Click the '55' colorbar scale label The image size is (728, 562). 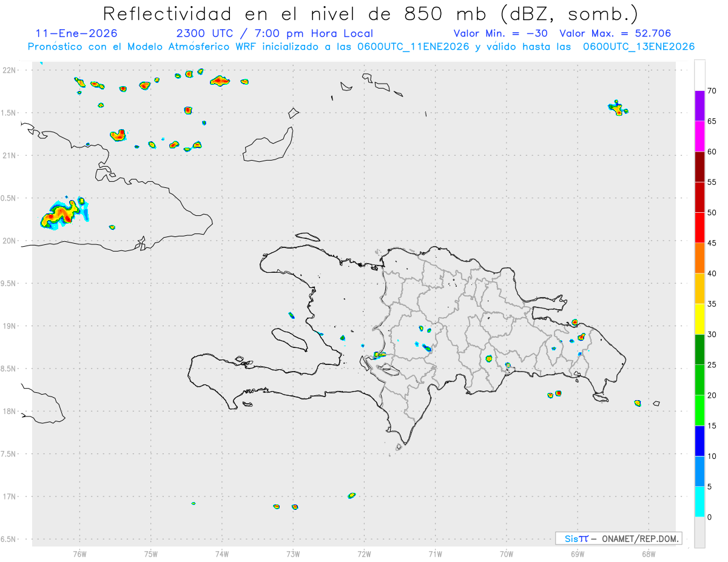[x=712, y=182]
